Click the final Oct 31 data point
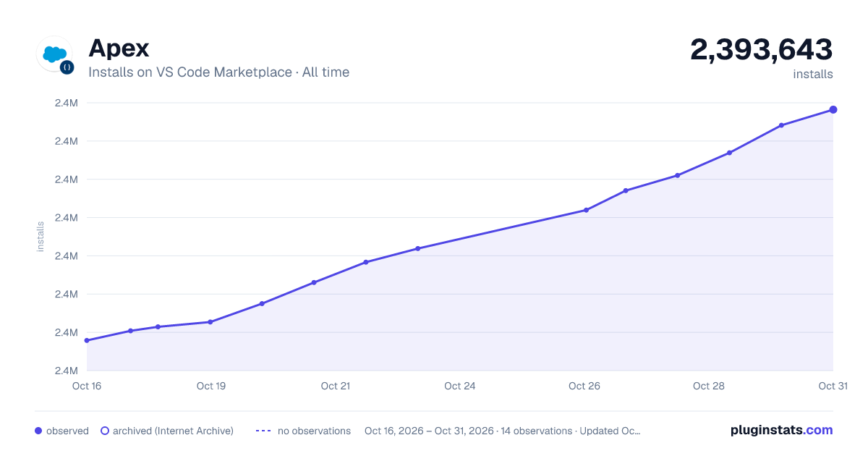Screen dimensions: 868x456 point(833,110)
